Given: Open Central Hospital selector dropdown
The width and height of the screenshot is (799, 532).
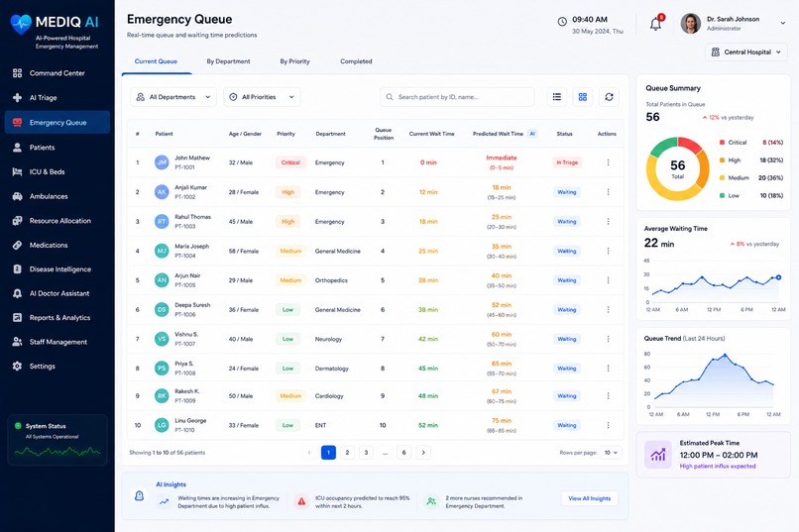Looking at the screenshot, I should coord(746,52).
